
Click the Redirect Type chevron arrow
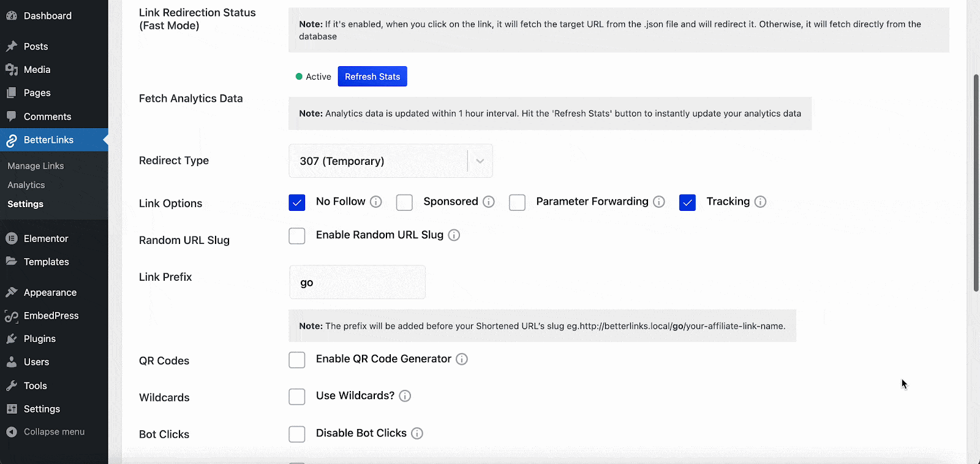[480, 161]
